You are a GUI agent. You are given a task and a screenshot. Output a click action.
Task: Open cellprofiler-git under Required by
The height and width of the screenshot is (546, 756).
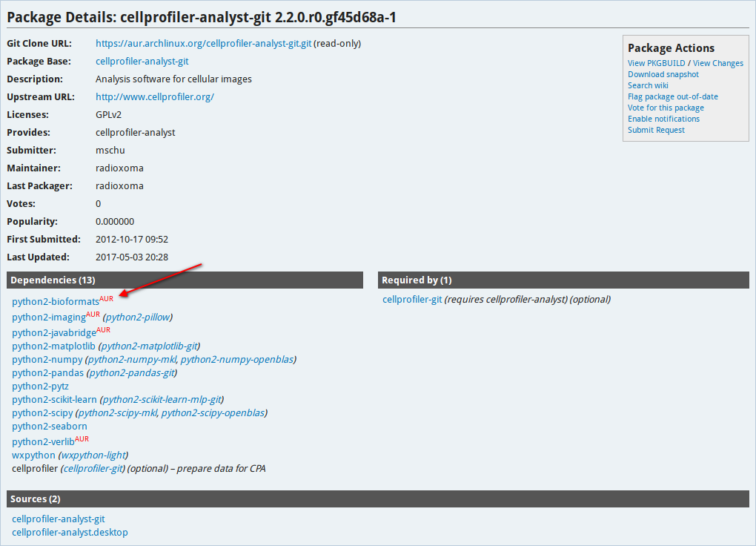pos(412,299)
